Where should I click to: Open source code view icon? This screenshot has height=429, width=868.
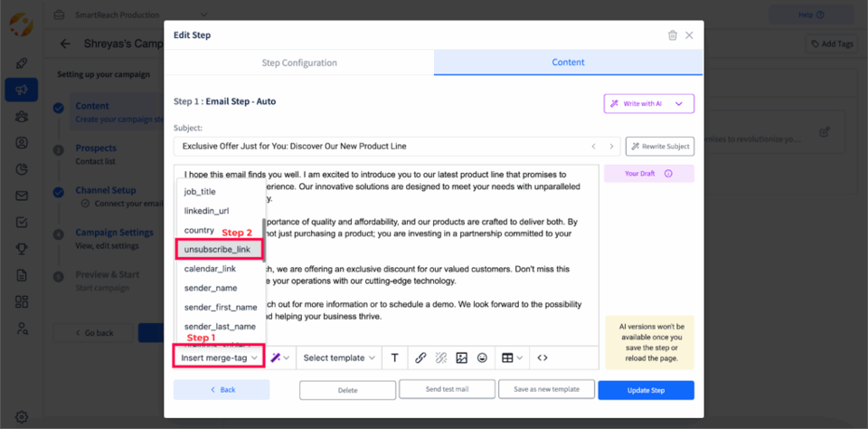(x=542, y=358)
